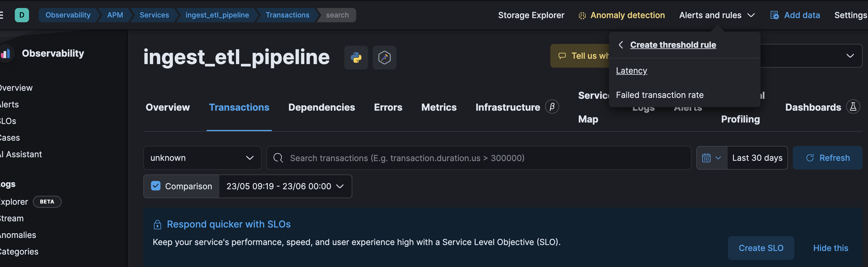
Task: Click the D space avatar
Action: click(22, 15)
